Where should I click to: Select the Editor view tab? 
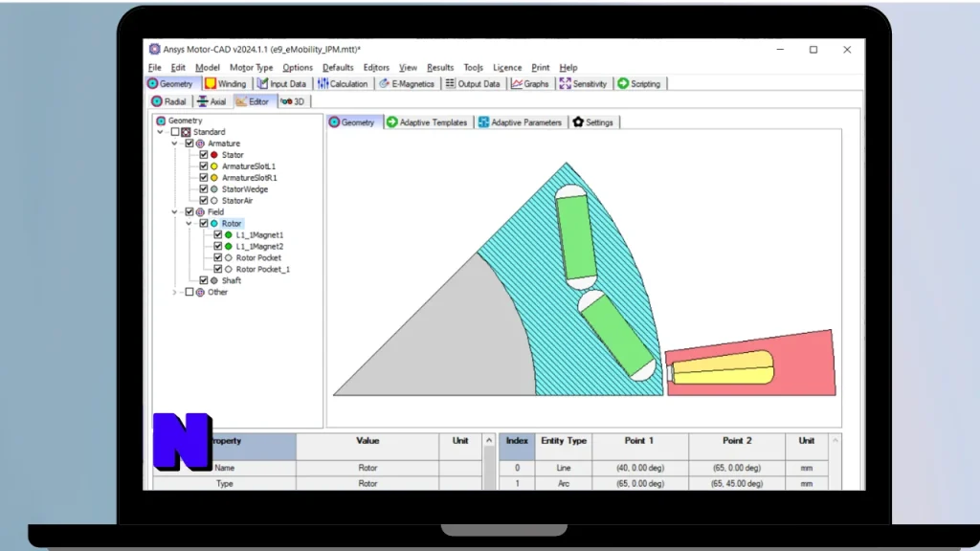pos(253,101)
